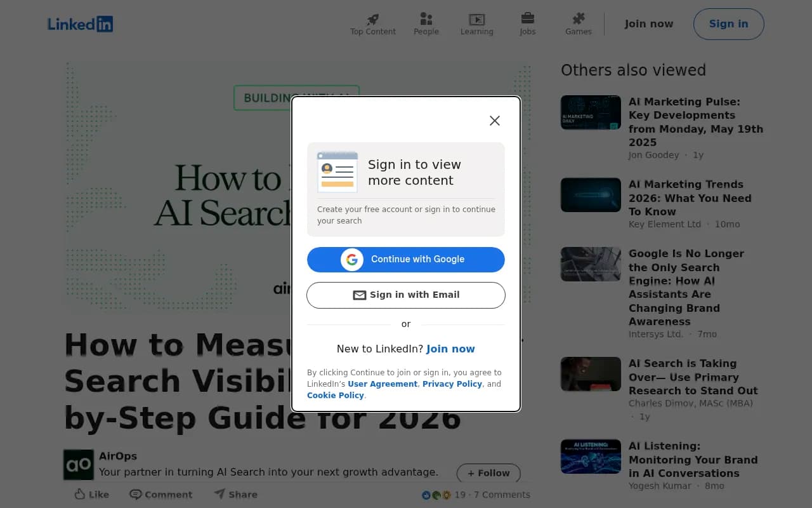
Task: Open the reactions emoji icons beside 19
Action: pos(436,495)
